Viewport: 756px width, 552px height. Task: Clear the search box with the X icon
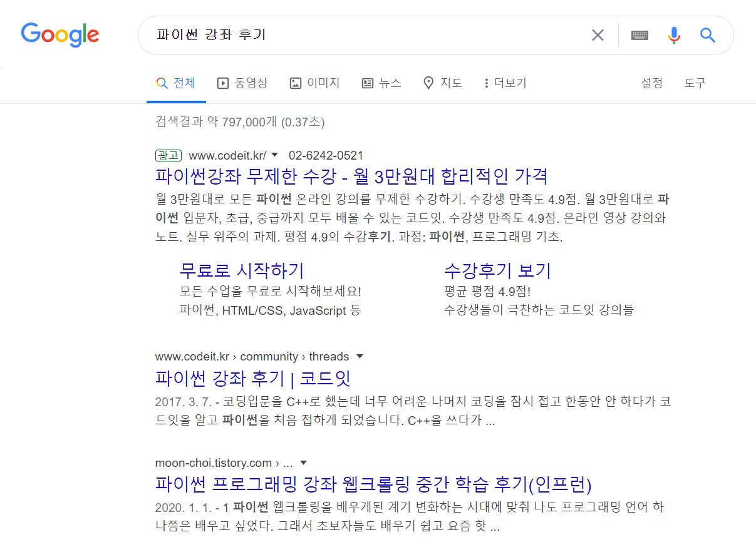tap(598, 35)
